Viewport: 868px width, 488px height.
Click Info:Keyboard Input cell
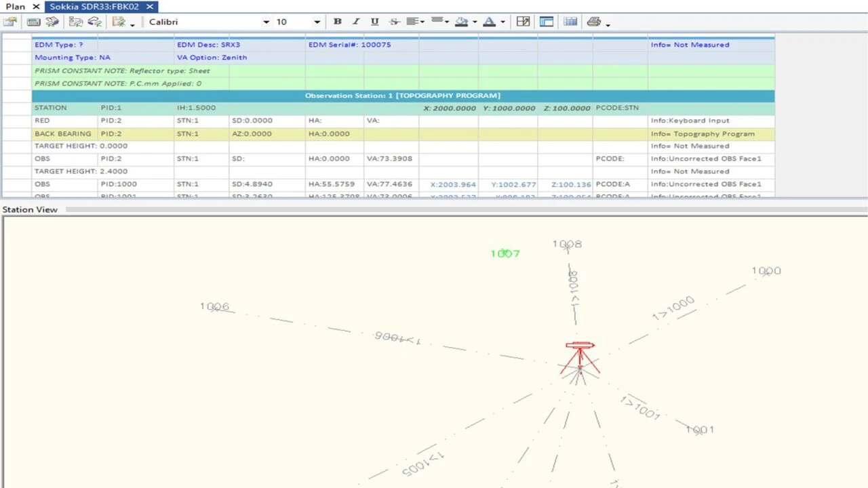(711, 121)
